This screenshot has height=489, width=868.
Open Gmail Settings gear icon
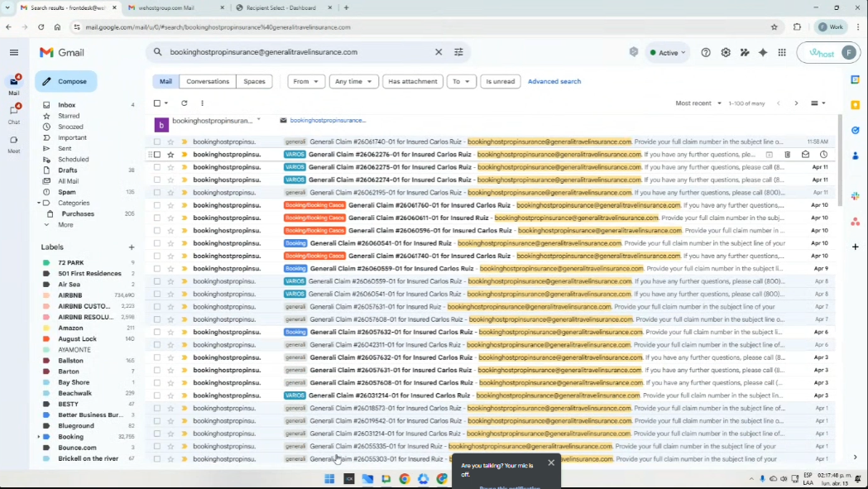tap(726, 53)
